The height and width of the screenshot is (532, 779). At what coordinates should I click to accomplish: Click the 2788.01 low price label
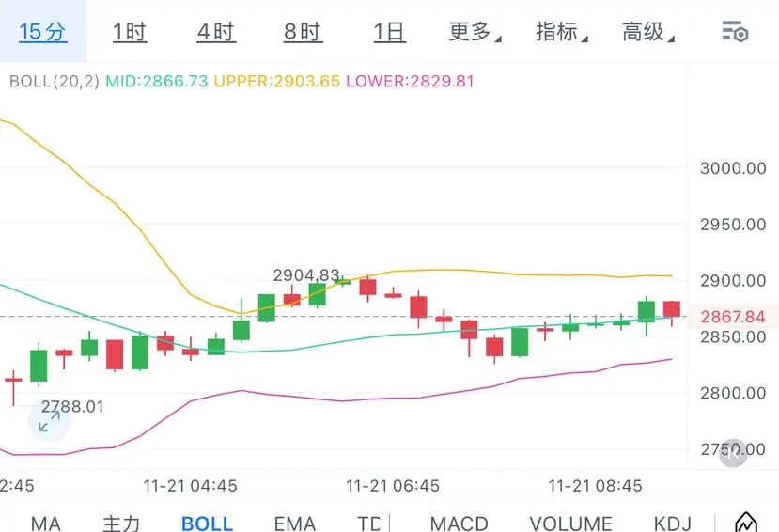(72, 407)
